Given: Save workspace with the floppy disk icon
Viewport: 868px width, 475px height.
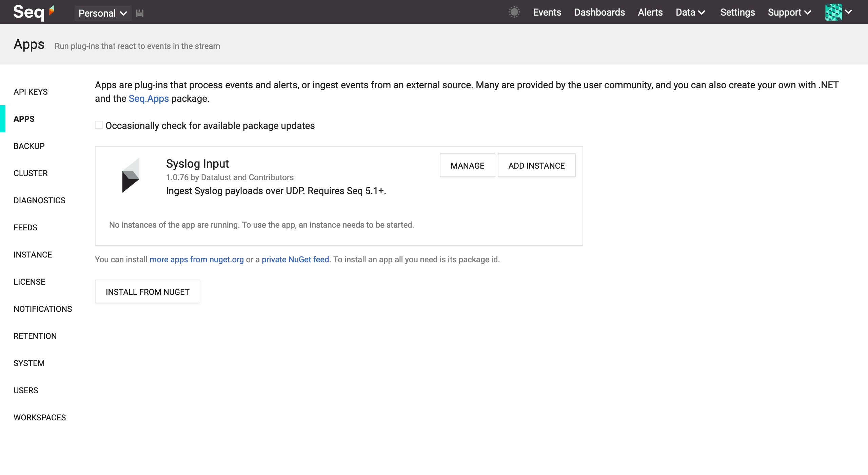Looking at the screenshot, I should tap(140, 13).
